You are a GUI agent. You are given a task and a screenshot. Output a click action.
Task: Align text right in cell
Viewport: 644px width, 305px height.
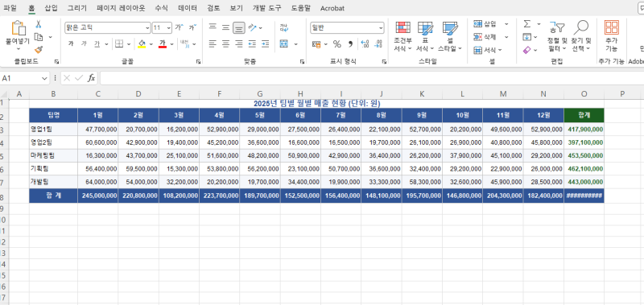[238, 43]
